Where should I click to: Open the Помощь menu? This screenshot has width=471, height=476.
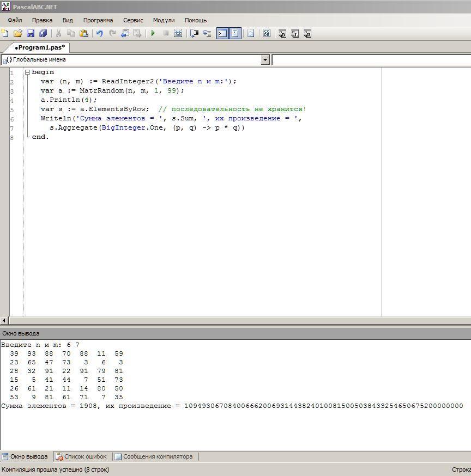coord(196,20)
